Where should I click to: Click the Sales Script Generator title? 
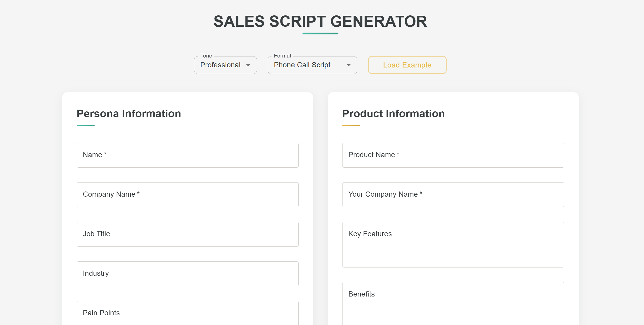(x=320, y=21)
